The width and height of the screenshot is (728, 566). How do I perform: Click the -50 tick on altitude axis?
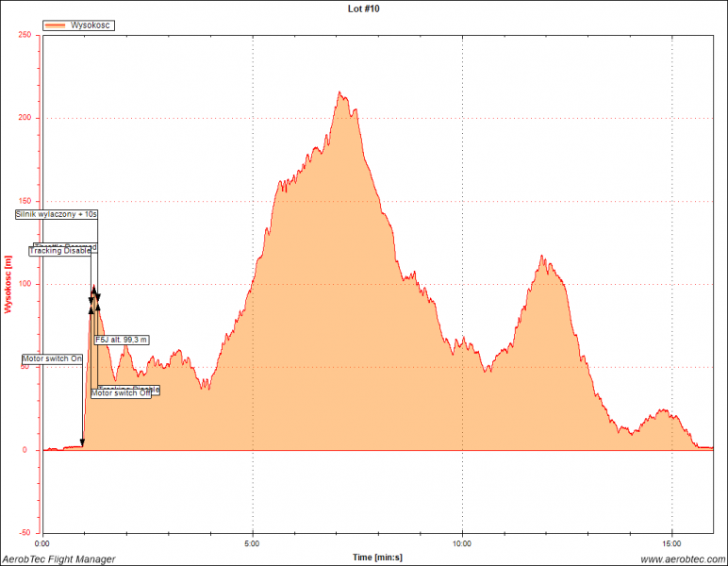click(x=25, y=533)
